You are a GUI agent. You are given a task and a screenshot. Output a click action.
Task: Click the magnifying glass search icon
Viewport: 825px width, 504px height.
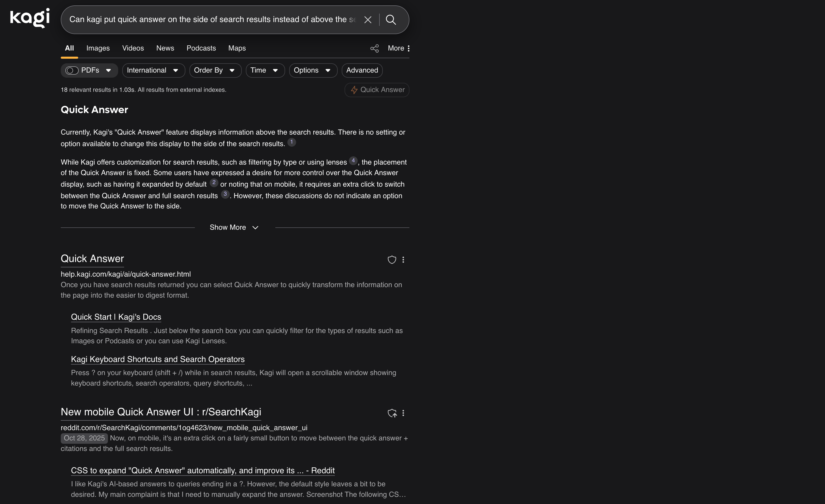(x=391, y=20)
